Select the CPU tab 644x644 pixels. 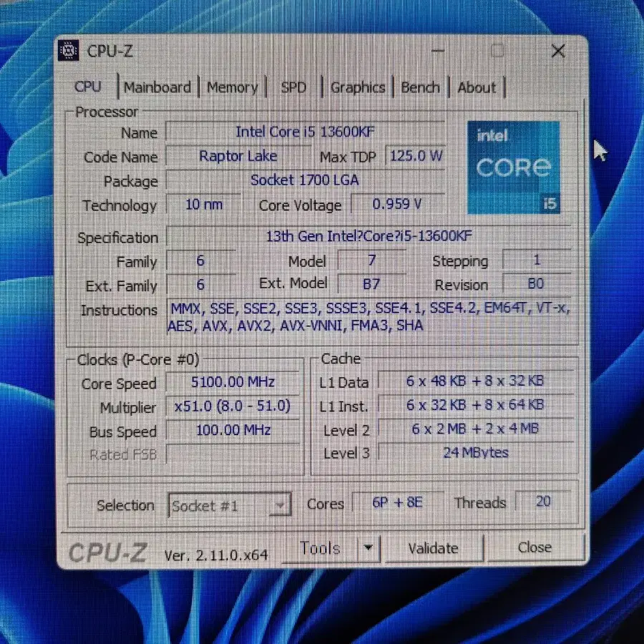pos(88,87)
